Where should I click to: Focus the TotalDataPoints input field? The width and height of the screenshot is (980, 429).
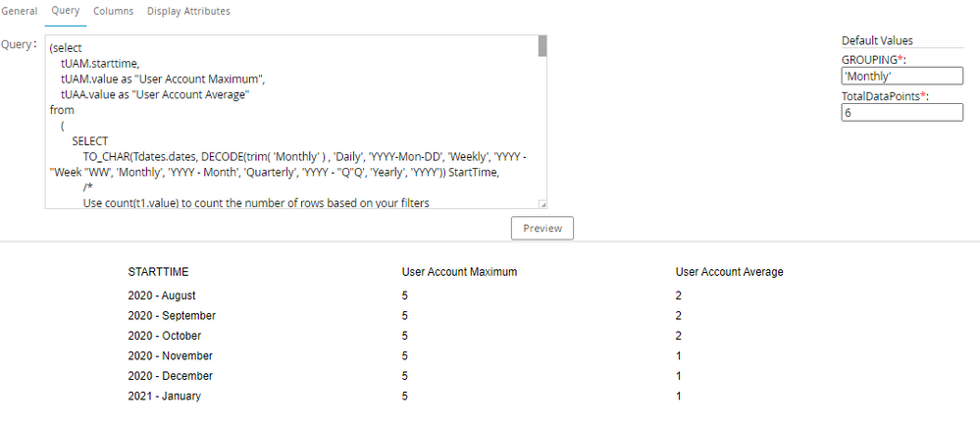pyautogui.click(x=903, y=113)
